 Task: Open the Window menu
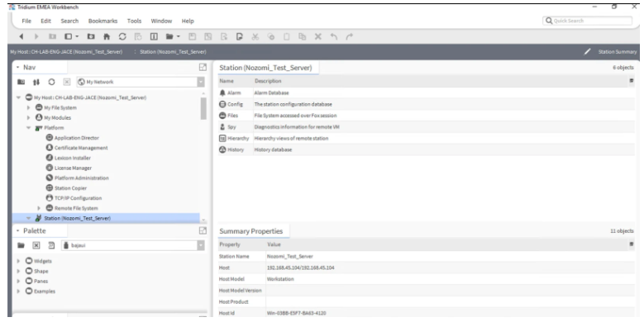click(x=161, y=21)
